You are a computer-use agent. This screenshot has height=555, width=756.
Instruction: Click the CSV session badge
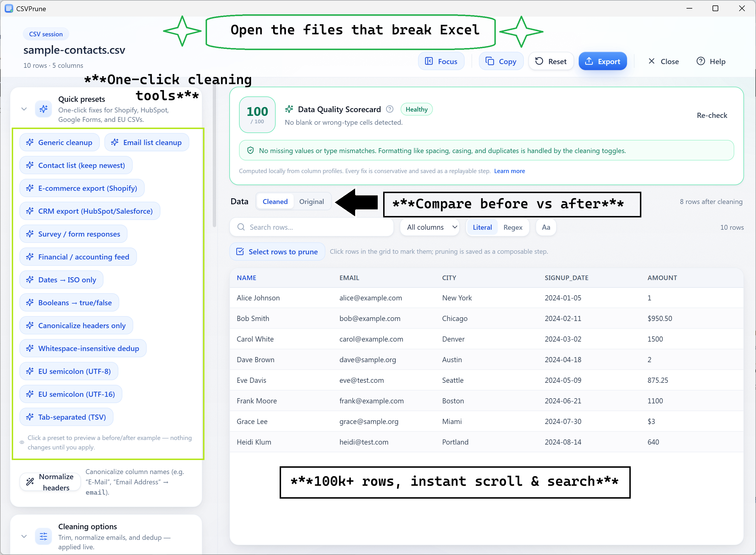tap(46, 34)
